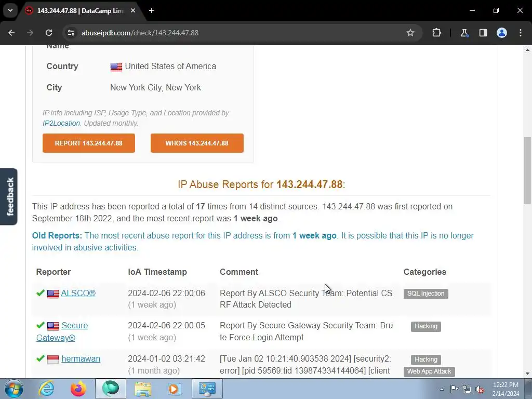The width and height of the screenshot is (532, 399).
Task: Show hidden system tray icons
Action: coord(442,389)
